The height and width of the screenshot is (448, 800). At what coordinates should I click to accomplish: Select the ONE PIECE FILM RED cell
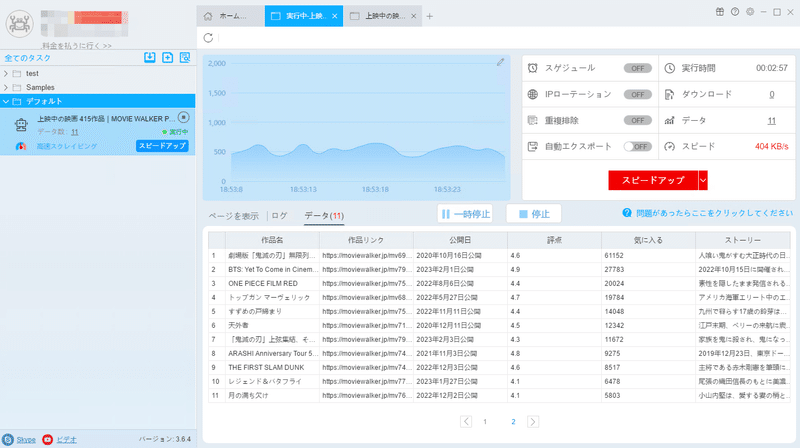272,283
